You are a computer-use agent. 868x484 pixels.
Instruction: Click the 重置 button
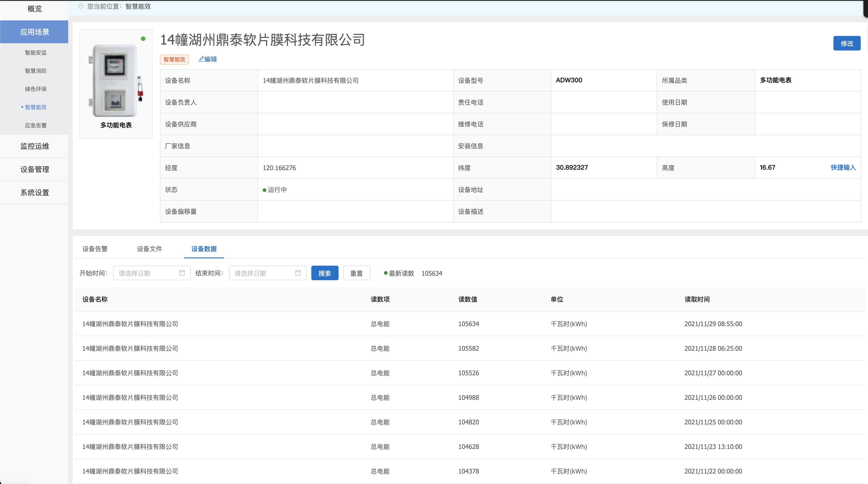coord(357,273)
